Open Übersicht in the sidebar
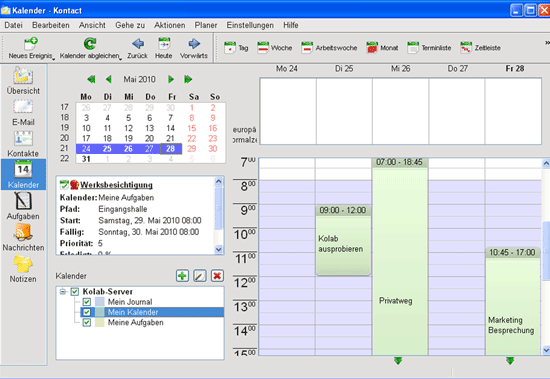 (x=24, y=80)
